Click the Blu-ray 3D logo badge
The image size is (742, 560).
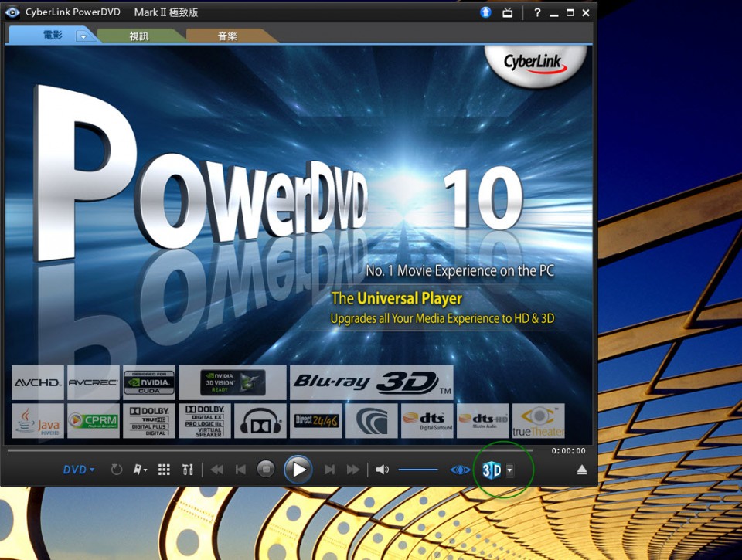click(372, 382)
